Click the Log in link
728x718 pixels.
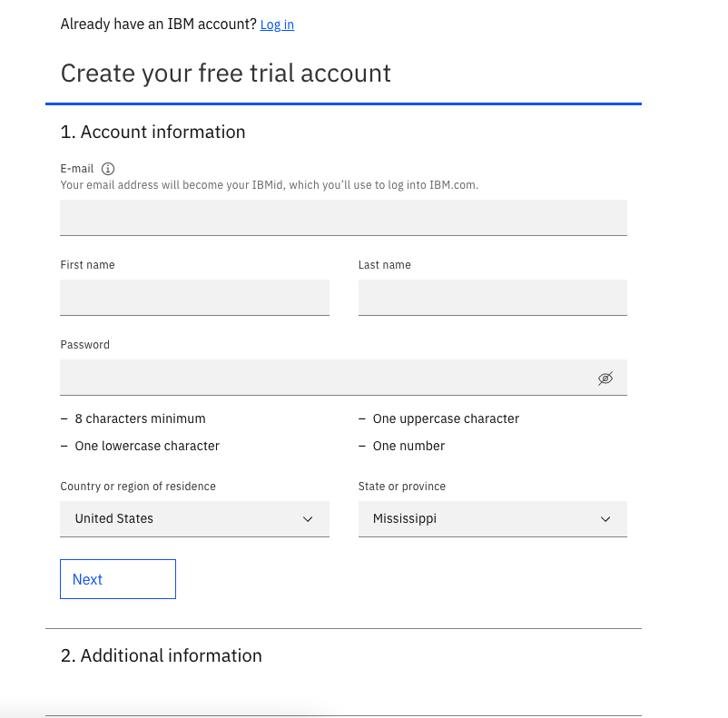(277, 25)
